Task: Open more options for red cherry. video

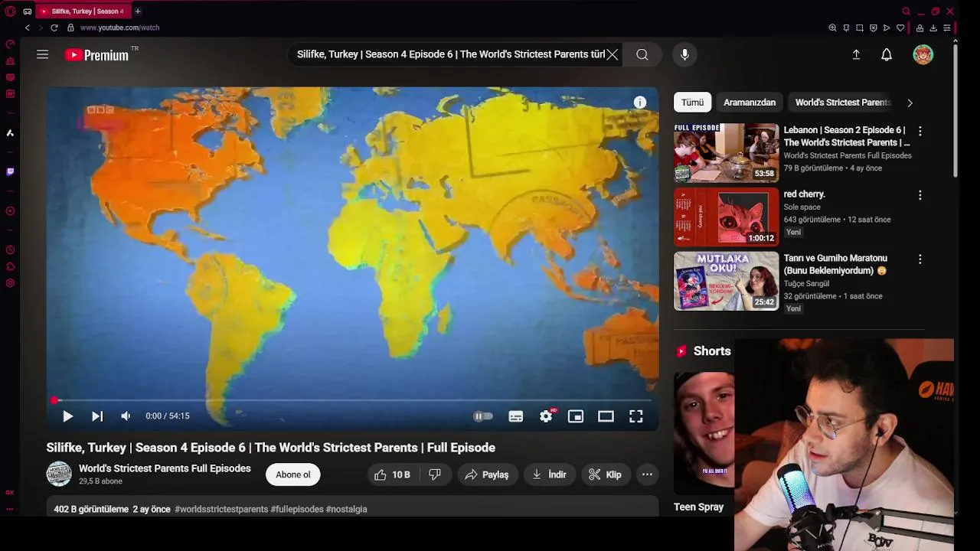Action: 920,195
